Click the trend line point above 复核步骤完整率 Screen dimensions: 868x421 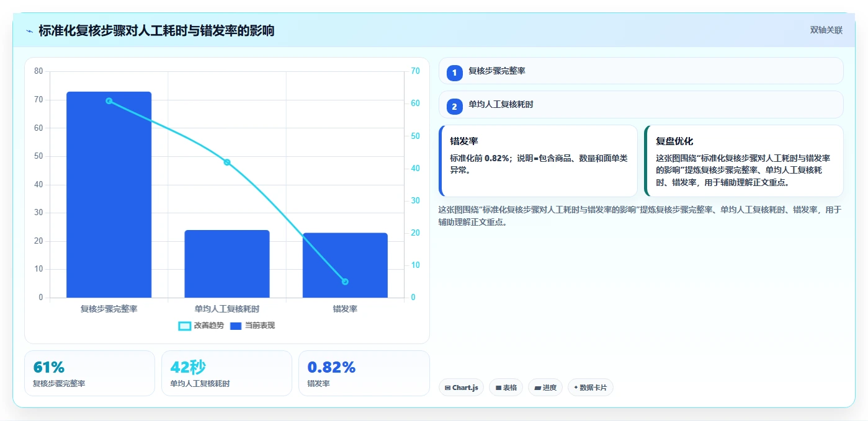coord(109,100)
